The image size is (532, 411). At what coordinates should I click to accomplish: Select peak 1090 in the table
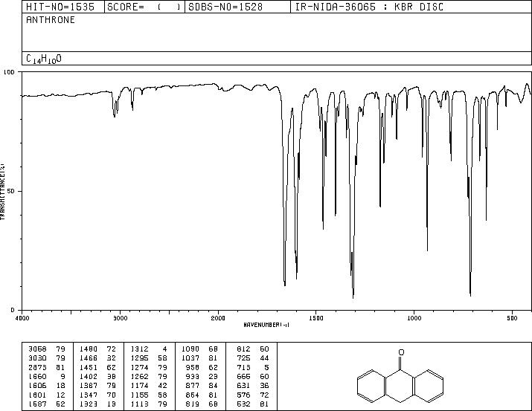(190, 349)
